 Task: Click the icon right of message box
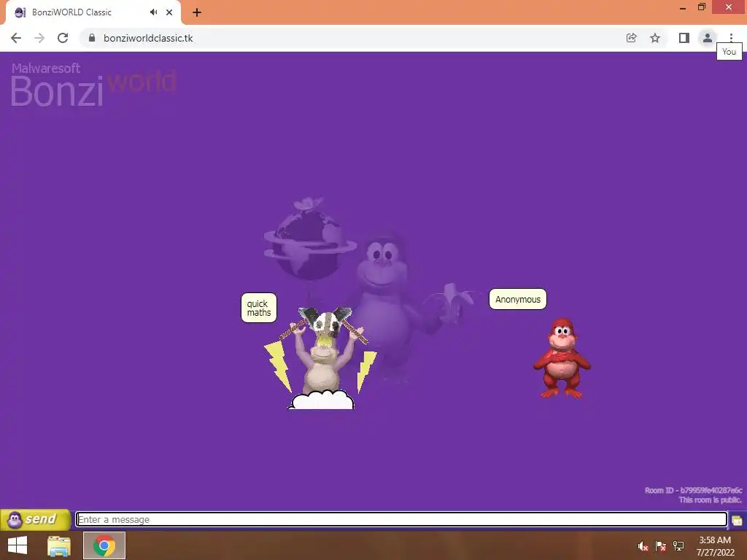pos(737,520)
